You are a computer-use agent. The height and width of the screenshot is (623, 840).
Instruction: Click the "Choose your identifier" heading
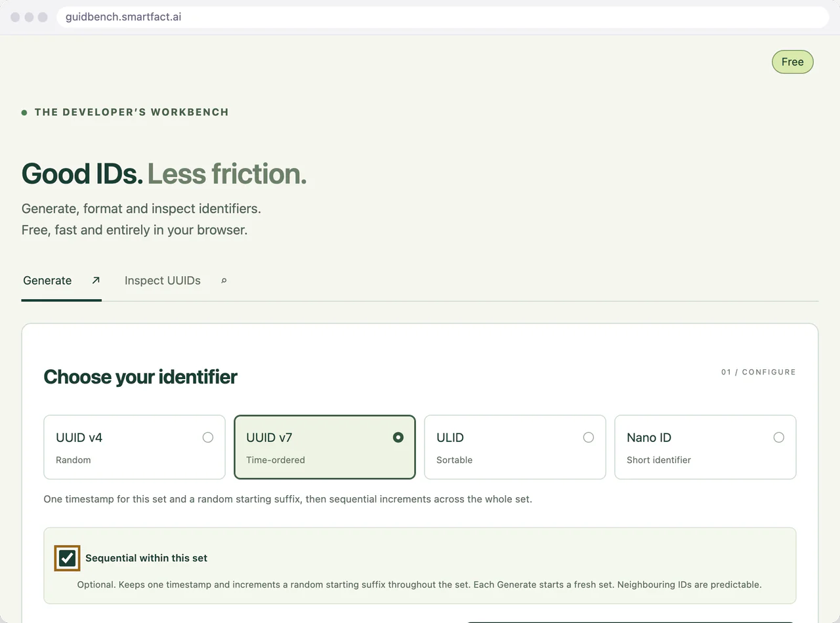point(140,377)
